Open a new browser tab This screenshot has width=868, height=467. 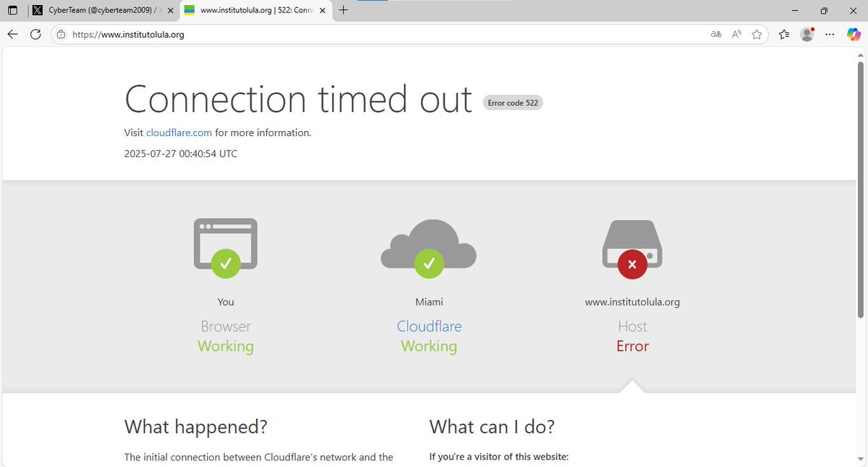[x=344, y=10]
